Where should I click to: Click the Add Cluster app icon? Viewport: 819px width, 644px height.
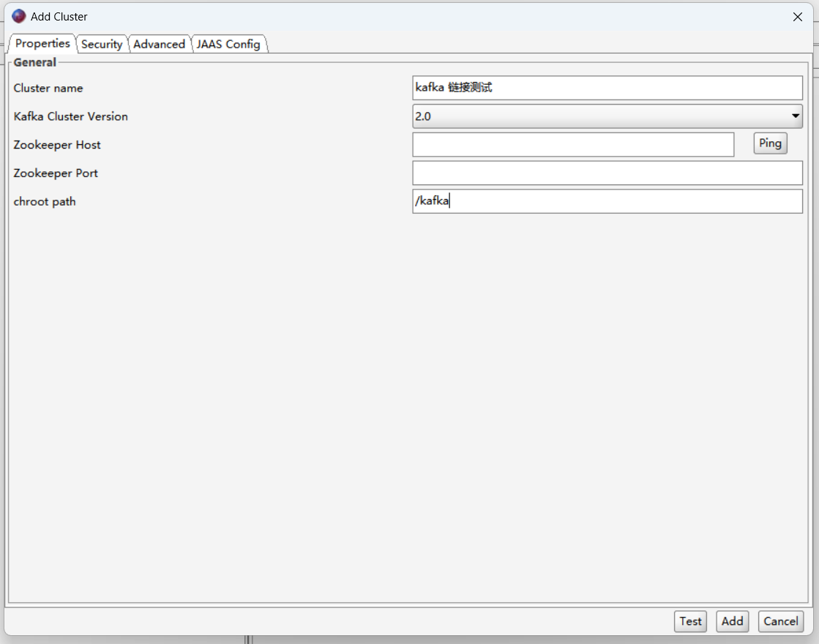coord(19,16)
